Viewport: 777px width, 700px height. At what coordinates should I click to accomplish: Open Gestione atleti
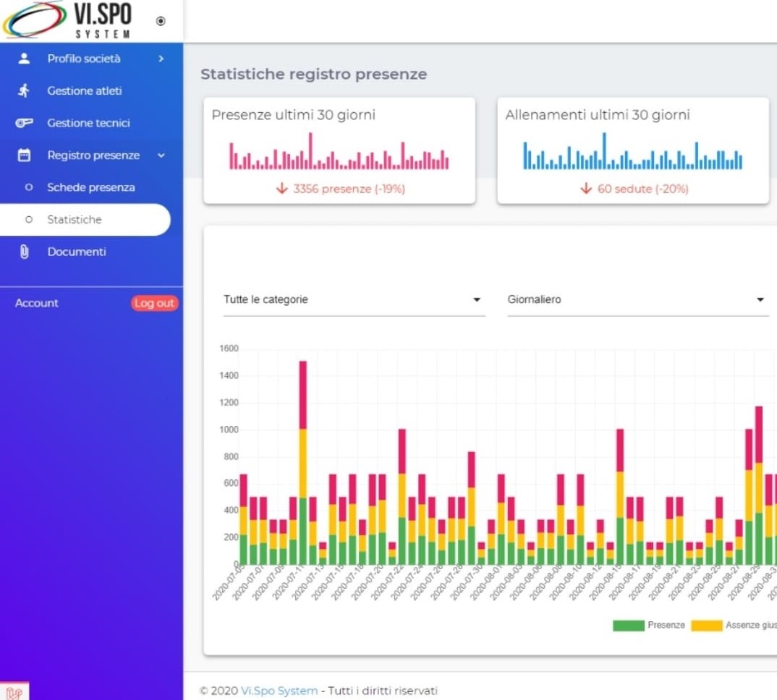click(91, 90)
